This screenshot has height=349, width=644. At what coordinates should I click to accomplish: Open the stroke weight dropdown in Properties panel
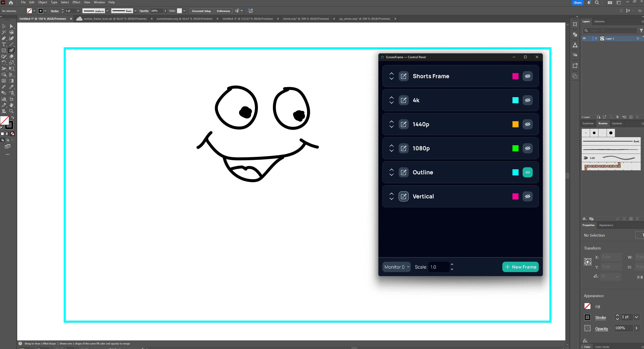pyautogui.click(x=636, y=317)
